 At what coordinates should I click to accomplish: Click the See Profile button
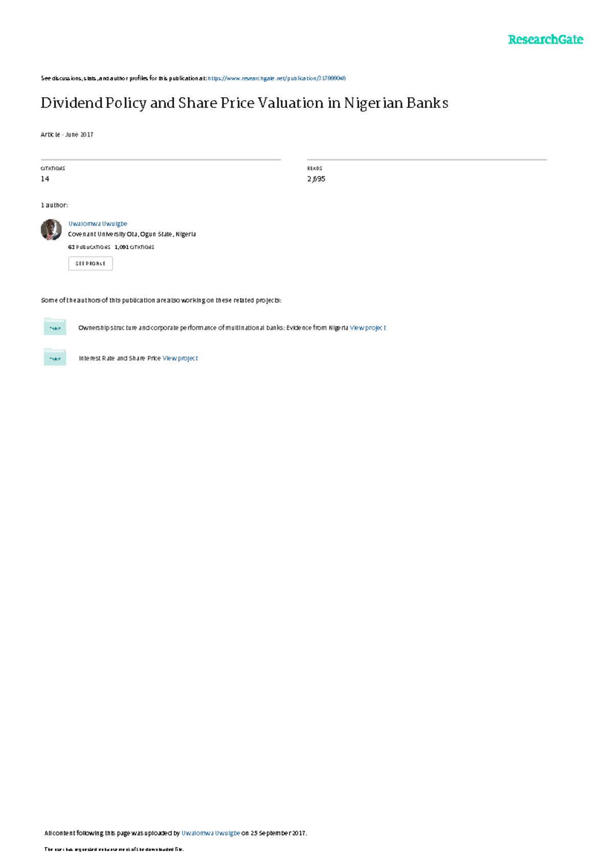(x=91, y=263)
